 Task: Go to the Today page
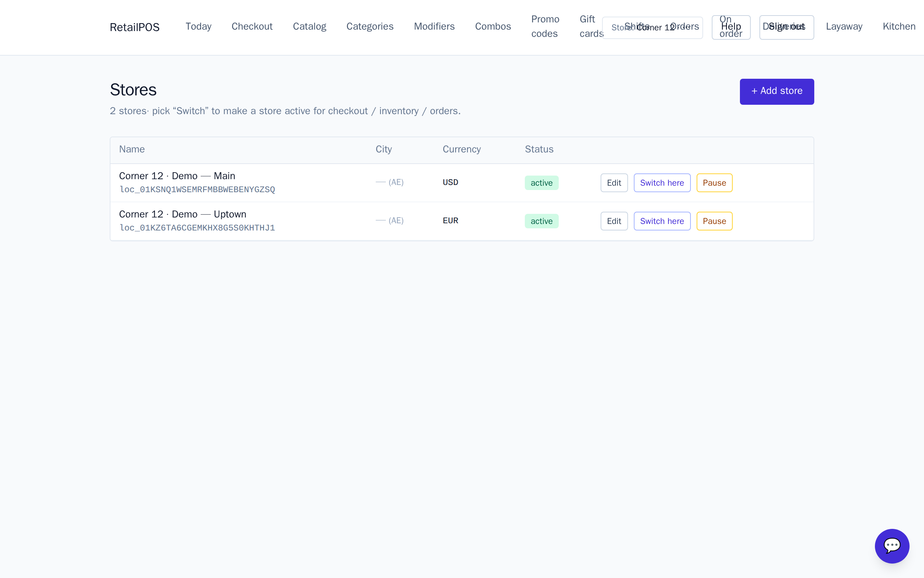tap(198, 26)
